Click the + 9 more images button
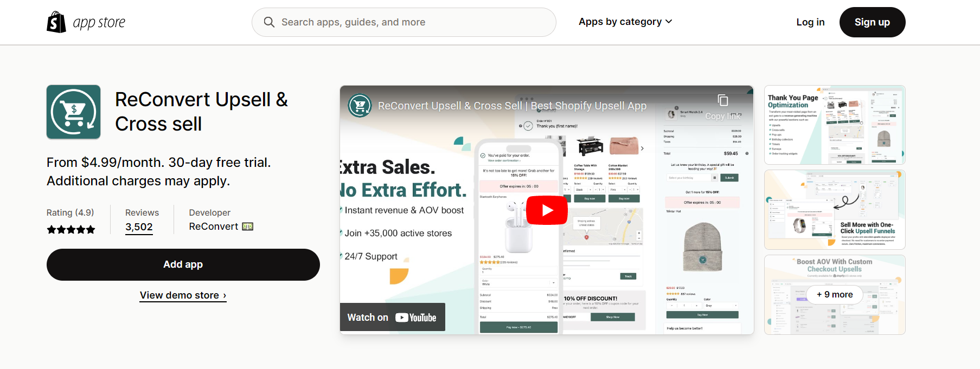The image size is (980, 369). tap(835, 295)
